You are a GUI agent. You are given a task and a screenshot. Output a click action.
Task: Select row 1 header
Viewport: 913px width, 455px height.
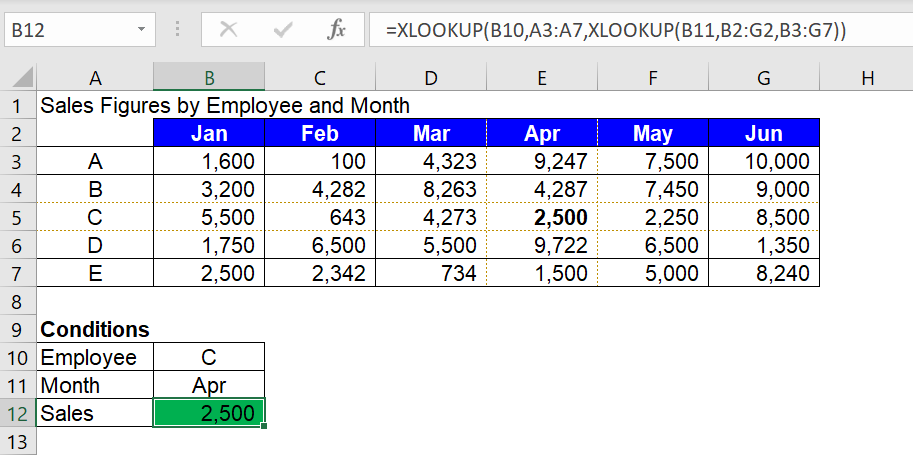tap(18, 105)
